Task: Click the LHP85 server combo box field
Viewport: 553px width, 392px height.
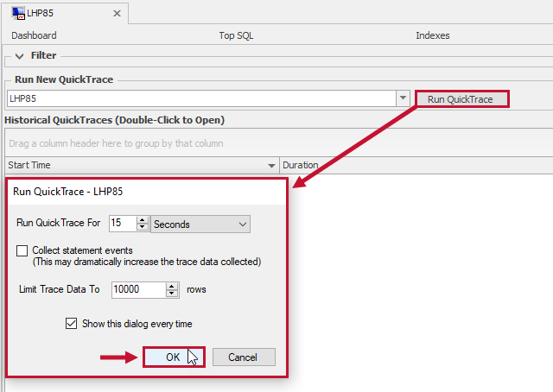Action: click(201, 98)
